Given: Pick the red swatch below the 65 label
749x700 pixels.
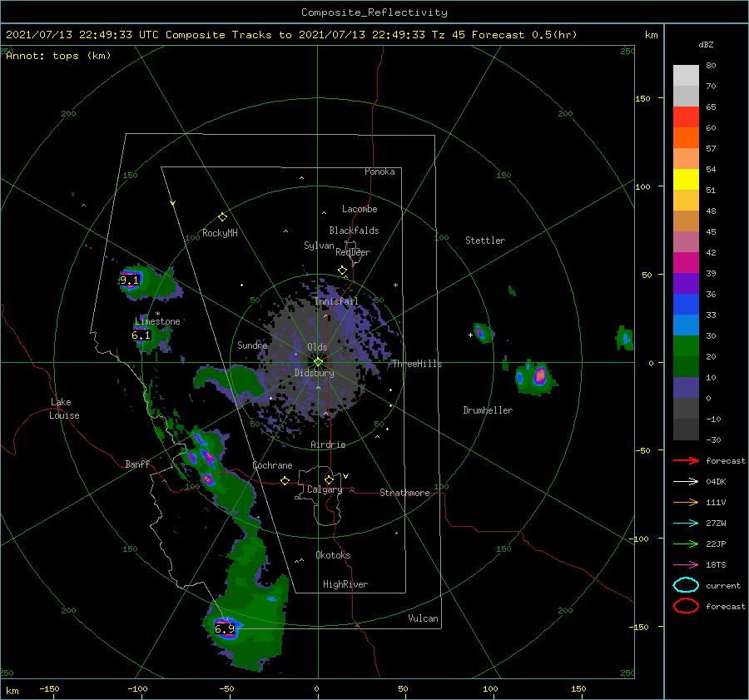Looking at the screenshot, I should 686,117.
